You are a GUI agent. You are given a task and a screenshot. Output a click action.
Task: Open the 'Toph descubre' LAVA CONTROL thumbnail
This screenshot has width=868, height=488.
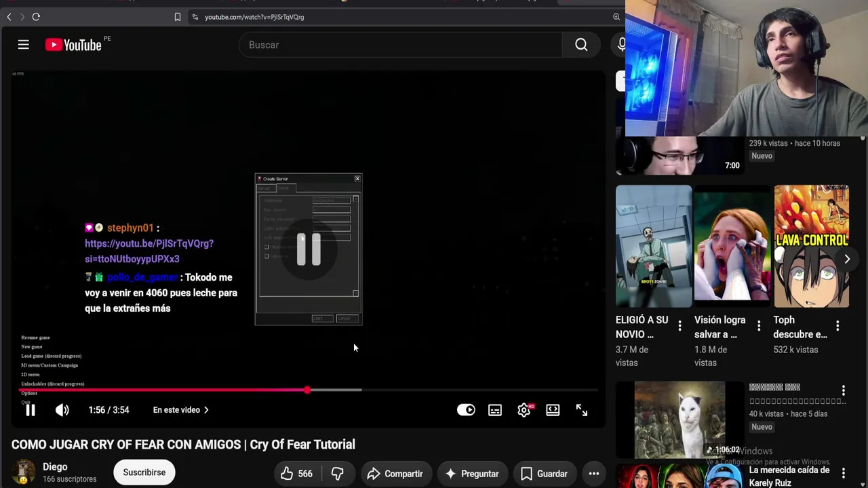coord(811,246)
